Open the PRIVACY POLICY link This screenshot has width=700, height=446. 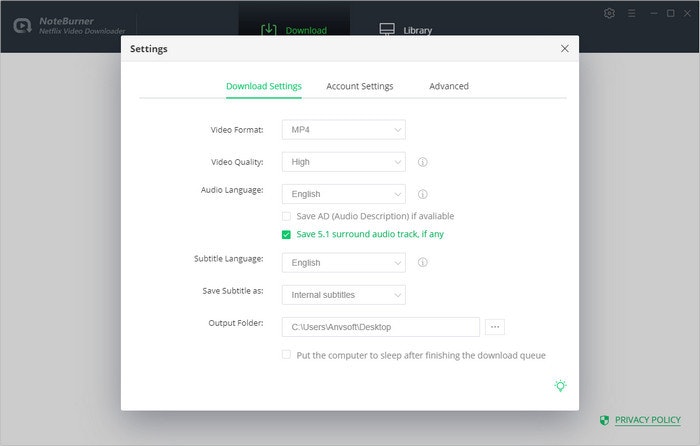[x=648, y=420]
